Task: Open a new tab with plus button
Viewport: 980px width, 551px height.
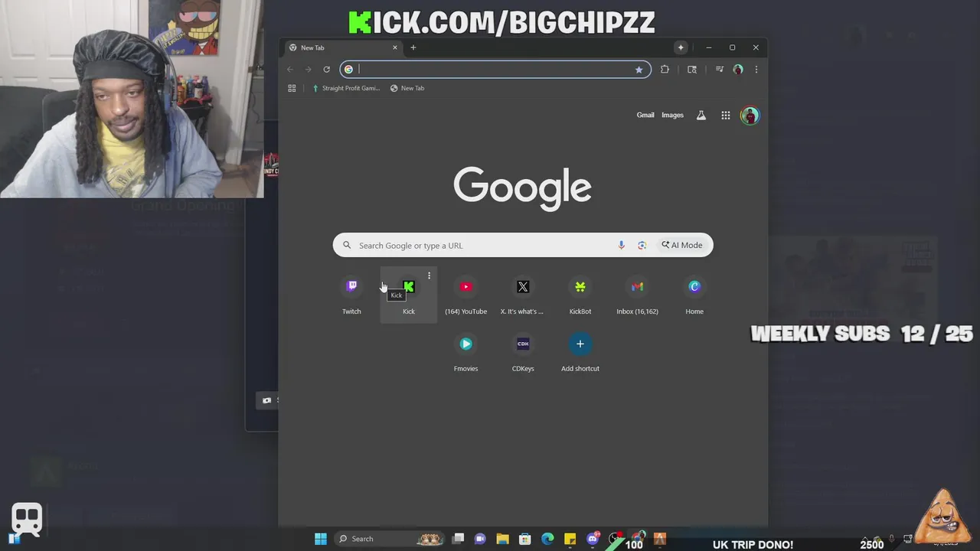Action: click(413, 47)
